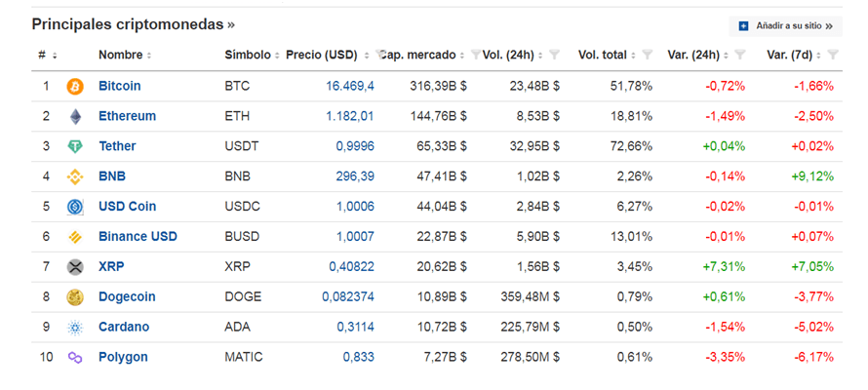Click Binance USD volume 5,90B $
868x390 pixels.
(537, 237)
